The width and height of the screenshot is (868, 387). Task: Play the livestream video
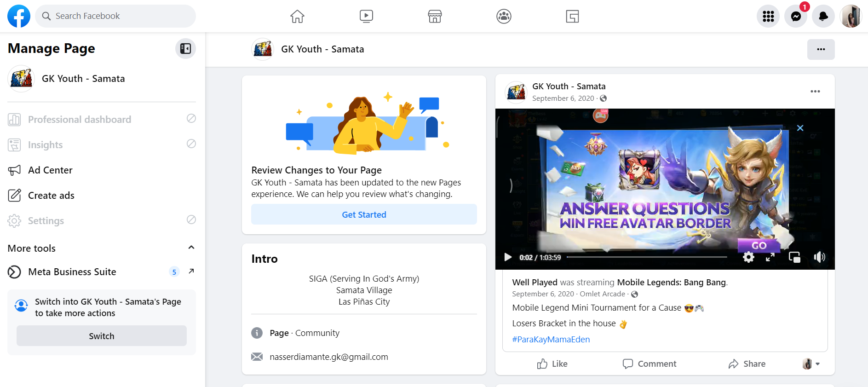pyautogui.click(x=508, y=257)
